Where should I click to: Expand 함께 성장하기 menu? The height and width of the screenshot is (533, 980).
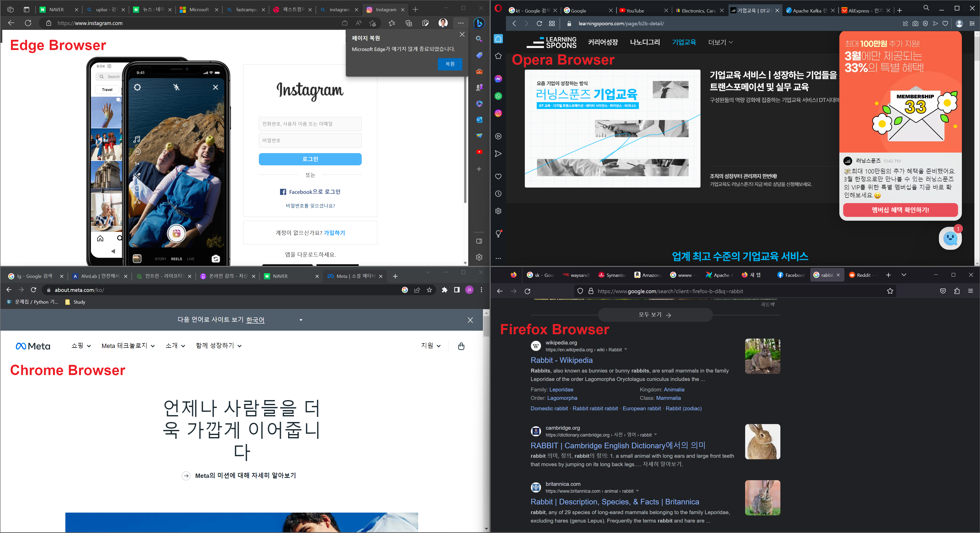tap(219, 345)
